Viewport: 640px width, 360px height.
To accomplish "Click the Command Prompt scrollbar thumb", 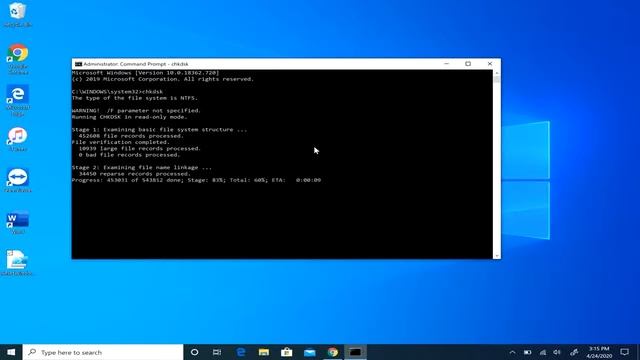I will click(497, 80).
